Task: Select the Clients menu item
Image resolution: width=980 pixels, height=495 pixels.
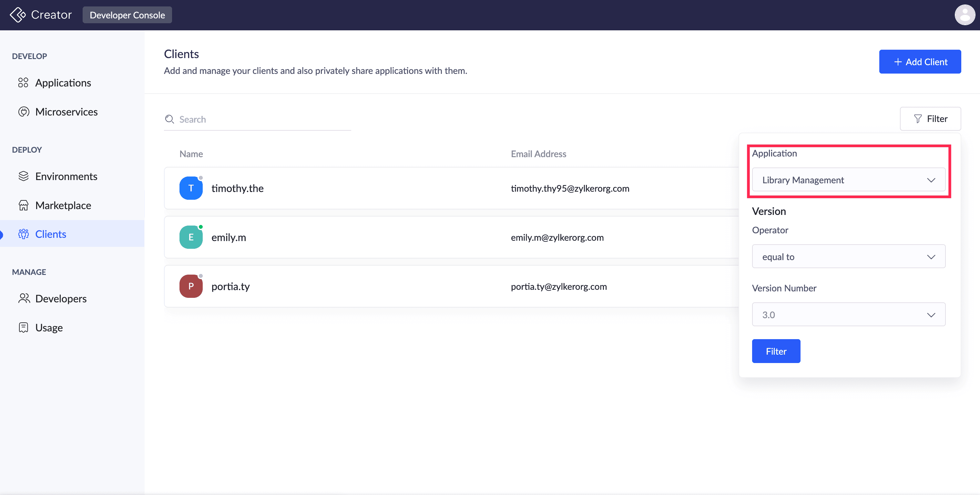Action: pos(51,234)
